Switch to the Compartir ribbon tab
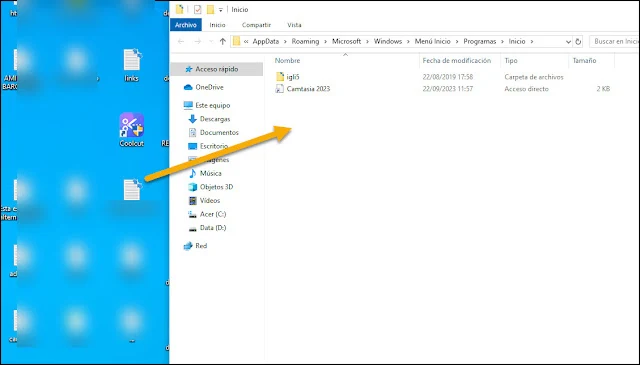Viewport: 640px width, 365px height. 256,25
